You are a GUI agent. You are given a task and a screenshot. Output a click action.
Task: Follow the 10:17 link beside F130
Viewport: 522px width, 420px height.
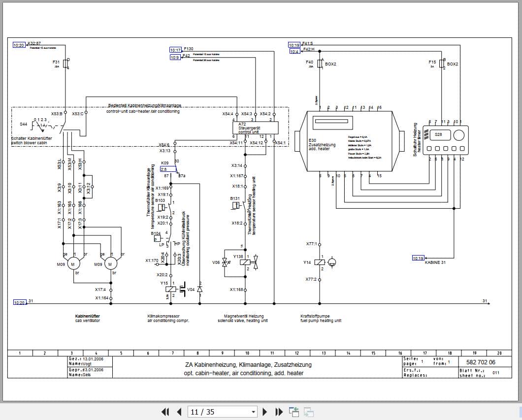click(x=175, y=50)
